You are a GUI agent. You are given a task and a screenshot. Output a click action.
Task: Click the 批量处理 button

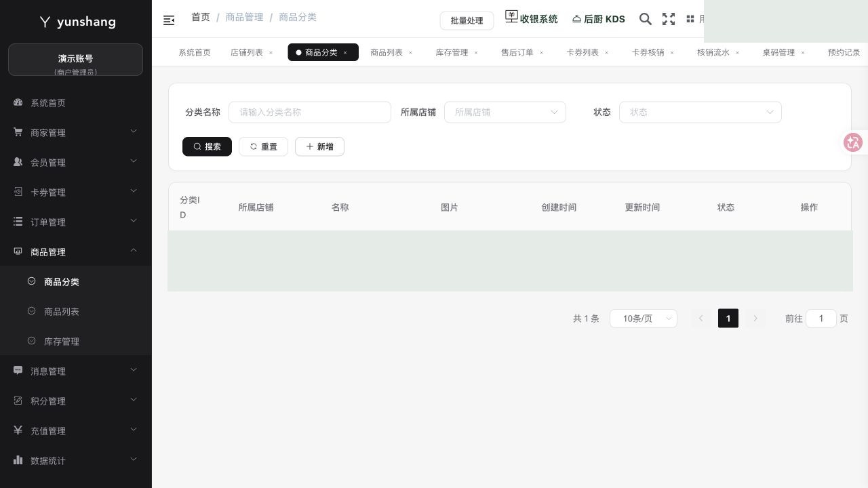tap(467, 20)
